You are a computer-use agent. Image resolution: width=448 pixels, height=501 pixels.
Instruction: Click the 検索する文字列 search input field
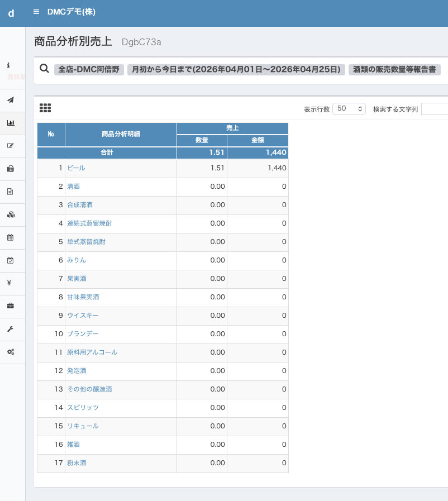(435, 109)
